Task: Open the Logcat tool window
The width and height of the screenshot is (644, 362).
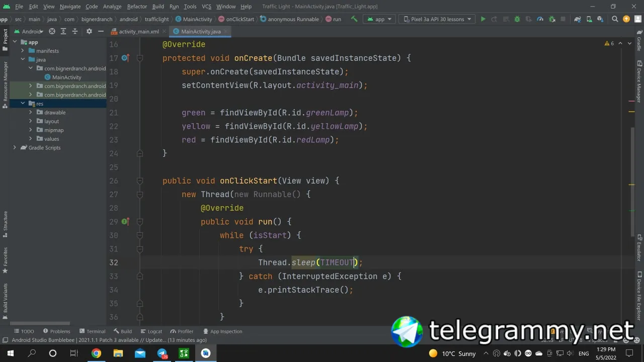Action: (151, 331)
